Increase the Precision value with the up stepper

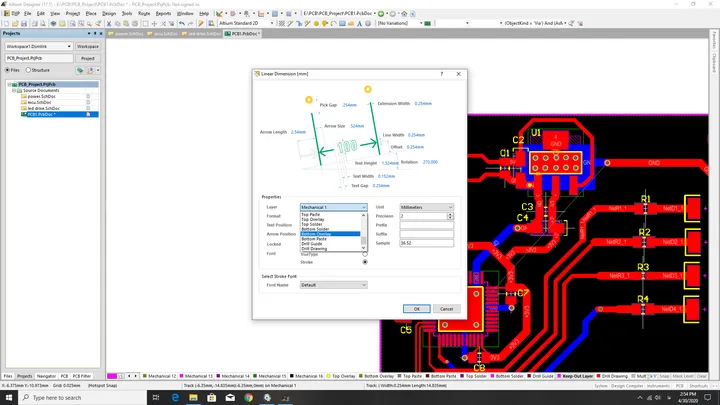pos(450,214)
